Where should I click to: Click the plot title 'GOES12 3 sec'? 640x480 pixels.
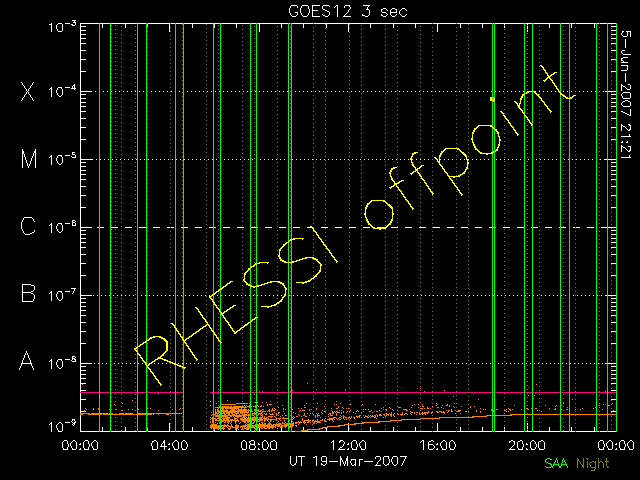click(x=348, y=11)
